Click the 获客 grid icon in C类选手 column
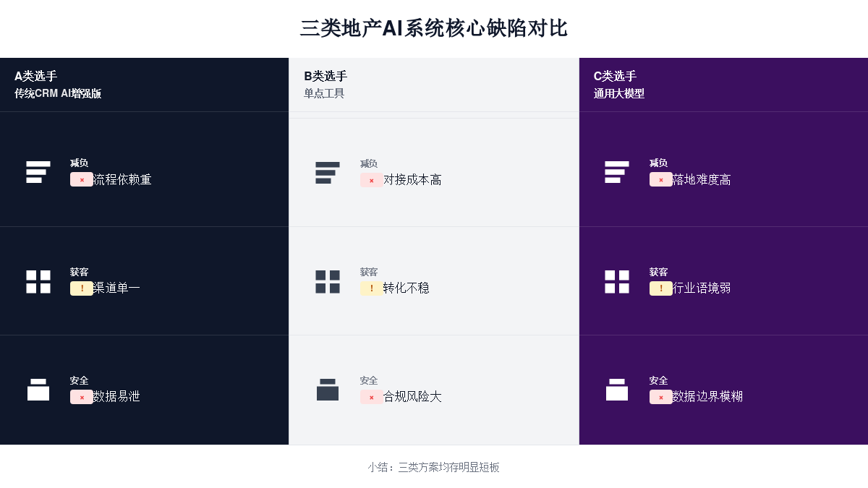 (x=617, y=281)
